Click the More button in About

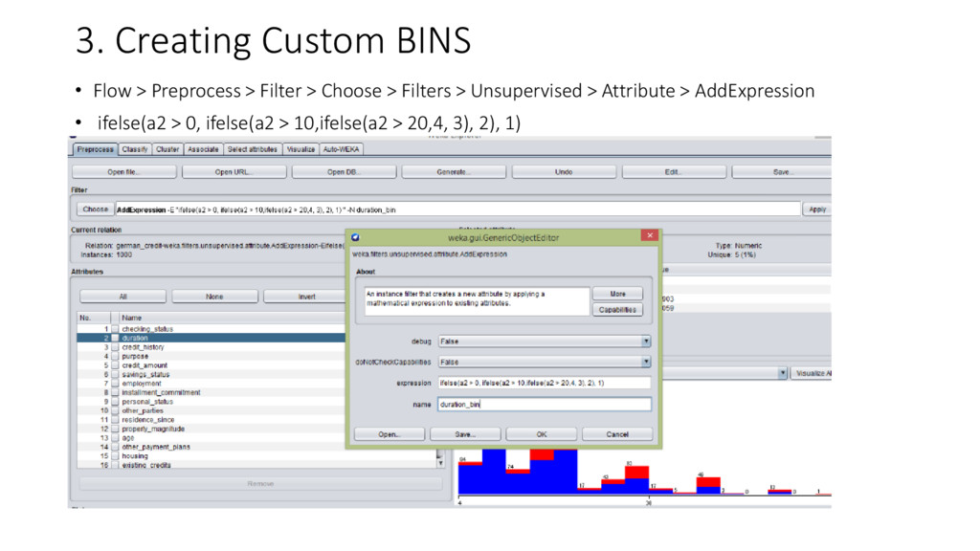[617, 294]
